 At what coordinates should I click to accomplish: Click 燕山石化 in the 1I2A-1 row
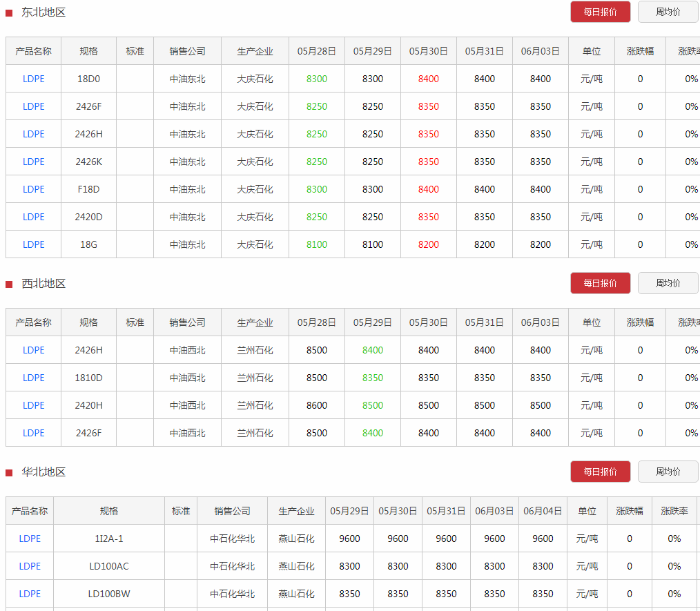coord(296,539)
